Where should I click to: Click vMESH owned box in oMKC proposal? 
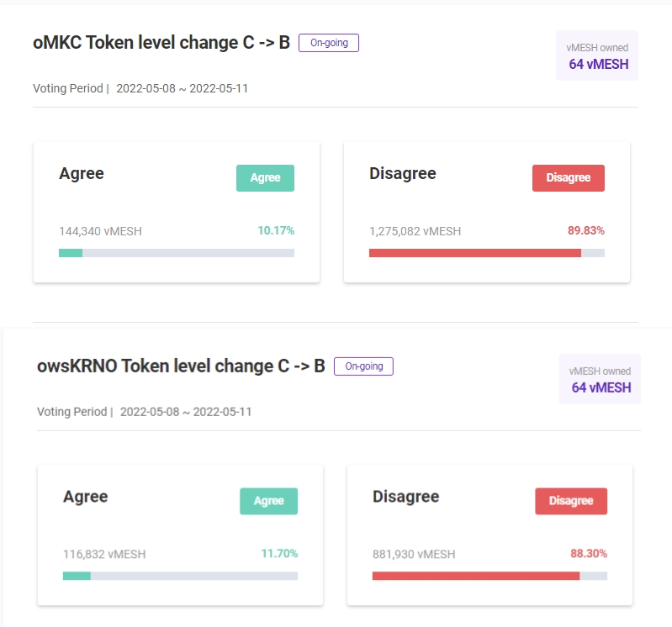597,55
